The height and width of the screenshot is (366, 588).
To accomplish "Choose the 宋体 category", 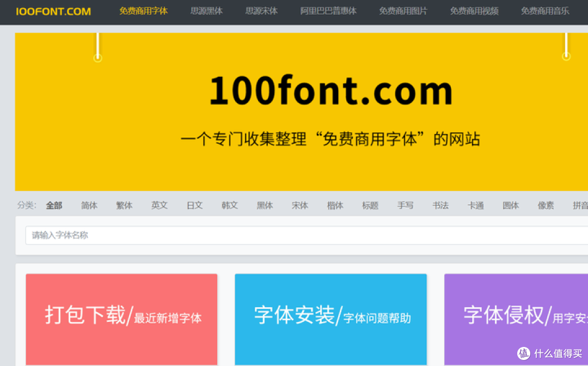I will coord(300,205).
